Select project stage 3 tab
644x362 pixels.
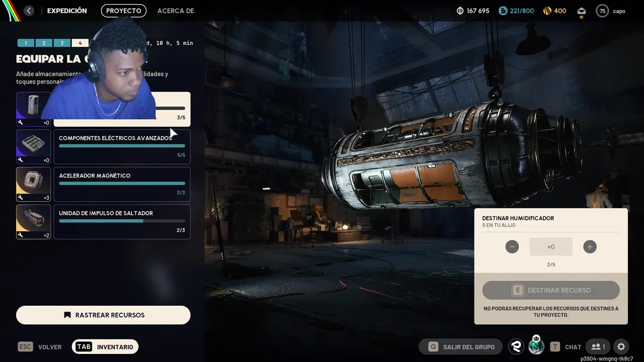tap(62, 43)
